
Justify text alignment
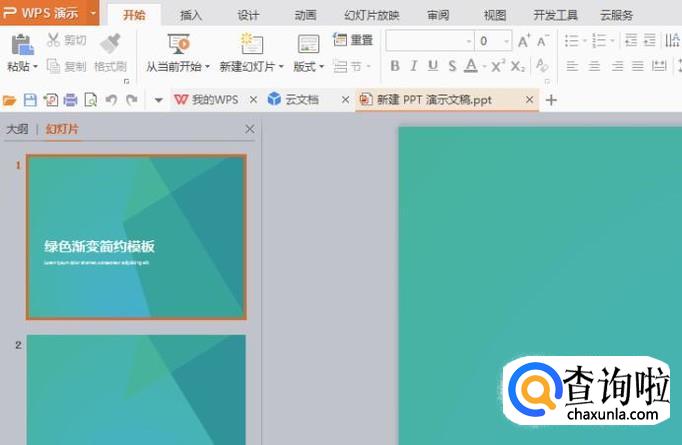point(638,66)
